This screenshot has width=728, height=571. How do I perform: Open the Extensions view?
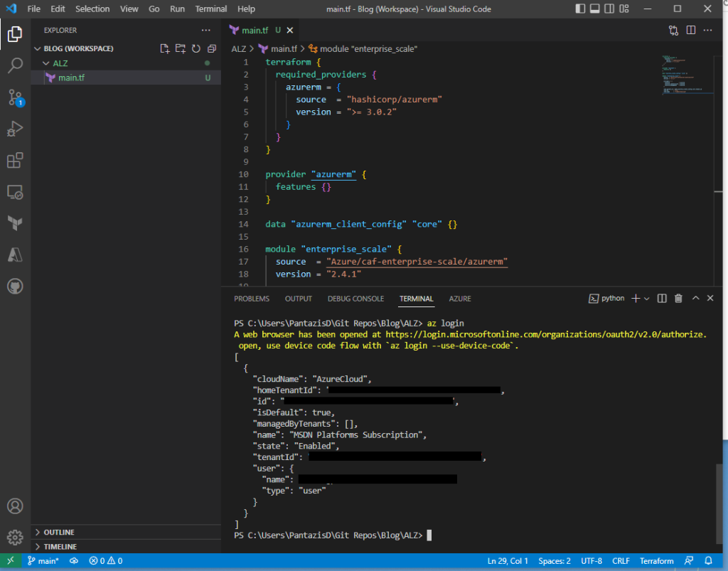pyautogui.click(x=15, y=161)
